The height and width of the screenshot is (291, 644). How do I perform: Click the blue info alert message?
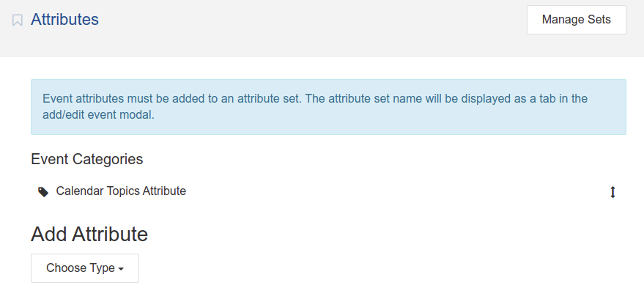328,107
